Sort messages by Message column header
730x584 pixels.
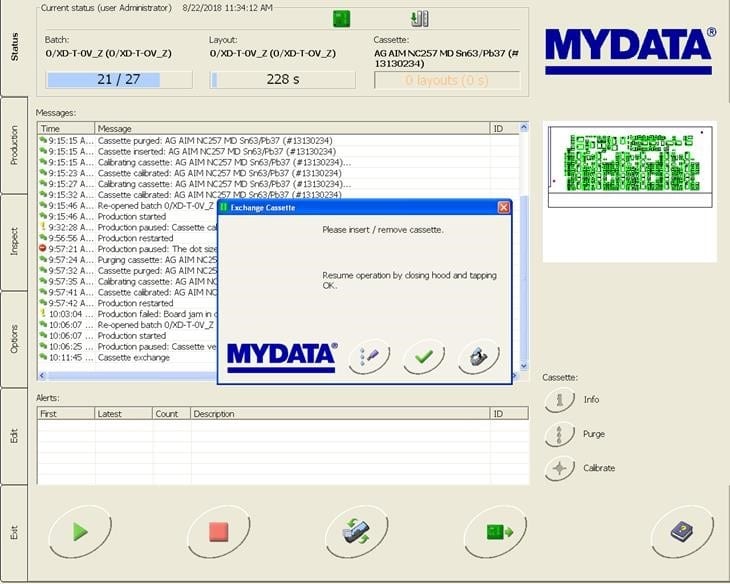coord(292,128)
